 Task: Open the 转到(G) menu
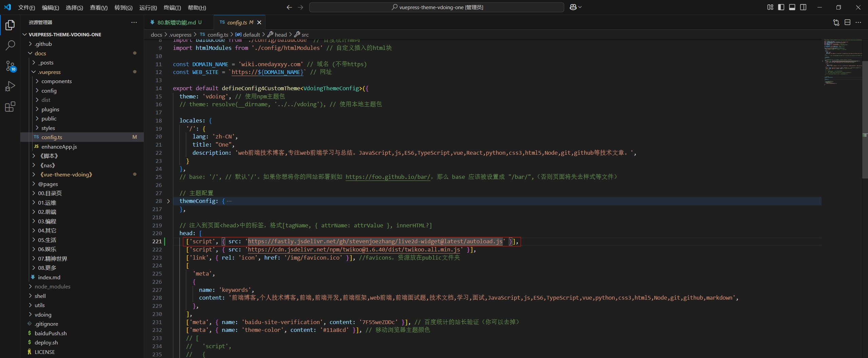pos(123,7)
